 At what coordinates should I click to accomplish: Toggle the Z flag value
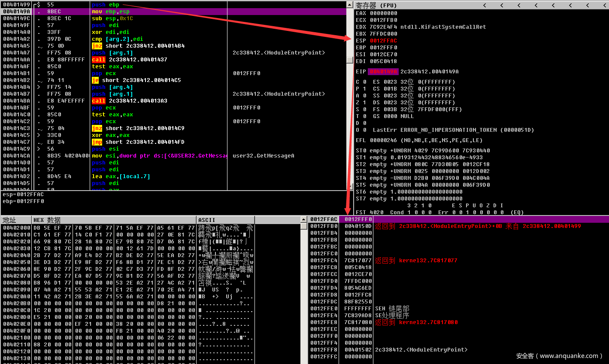[364, 103]
